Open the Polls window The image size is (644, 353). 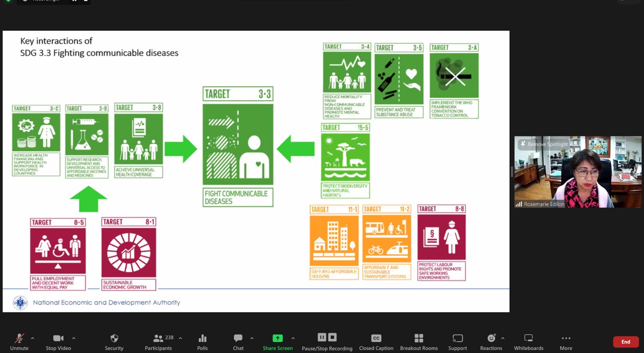[202, 341]
